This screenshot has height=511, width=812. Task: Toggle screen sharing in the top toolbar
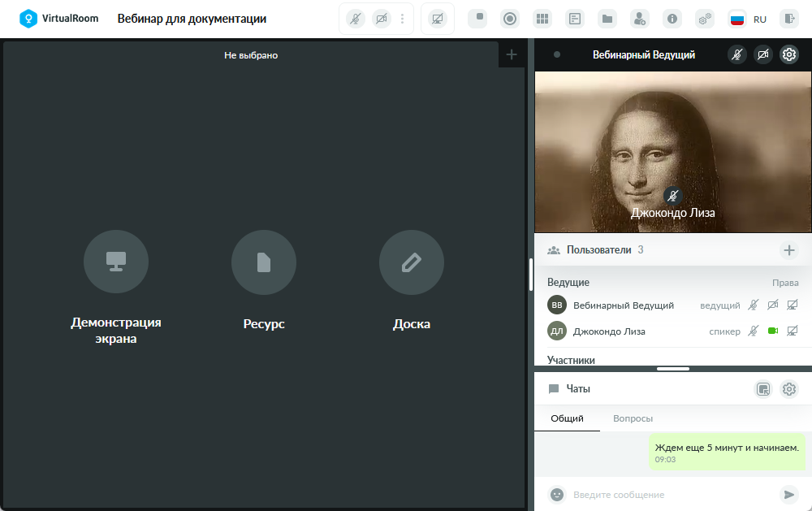tap(438, 19)
